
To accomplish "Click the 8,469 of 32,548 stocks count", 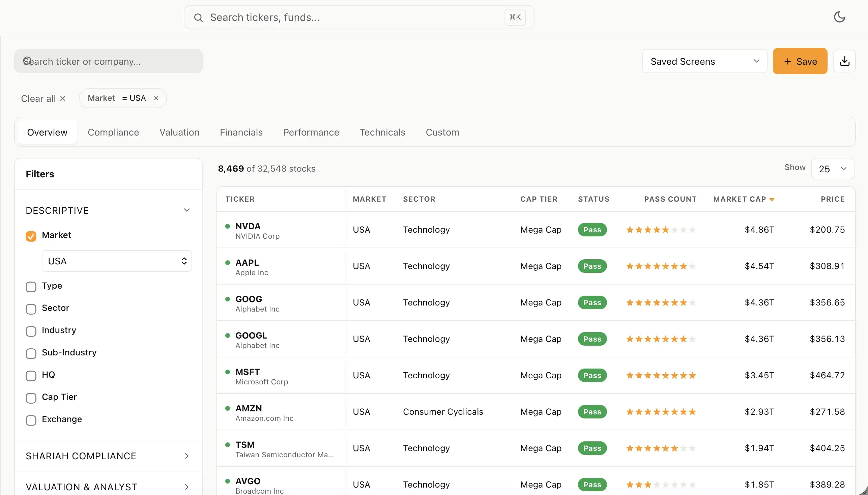I will (266, 169).
